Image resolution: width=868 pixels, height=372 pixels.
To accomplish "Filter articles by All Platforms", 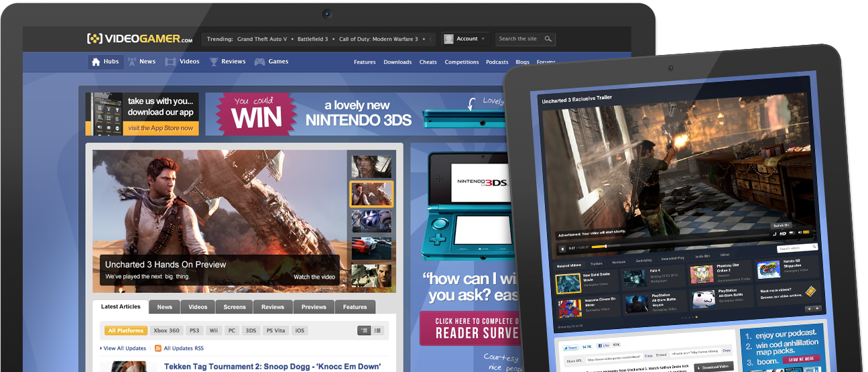I will coord(126,330).
